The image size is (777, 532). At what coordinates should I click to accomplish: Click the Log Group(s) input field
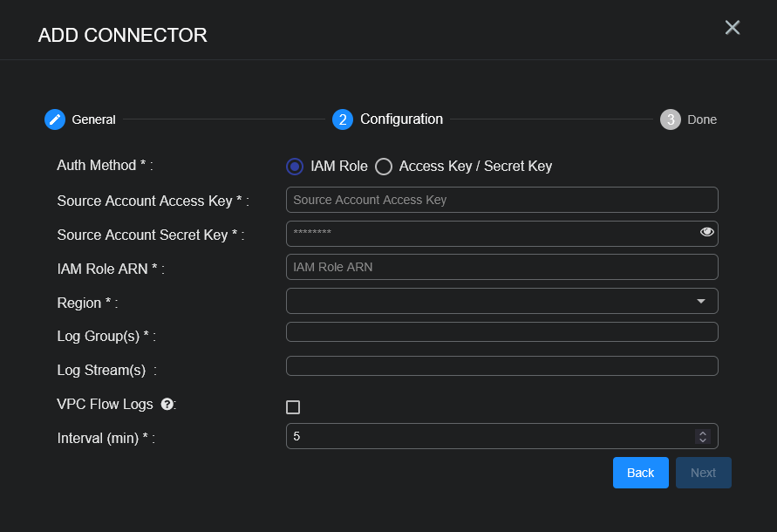coord(501,332)
